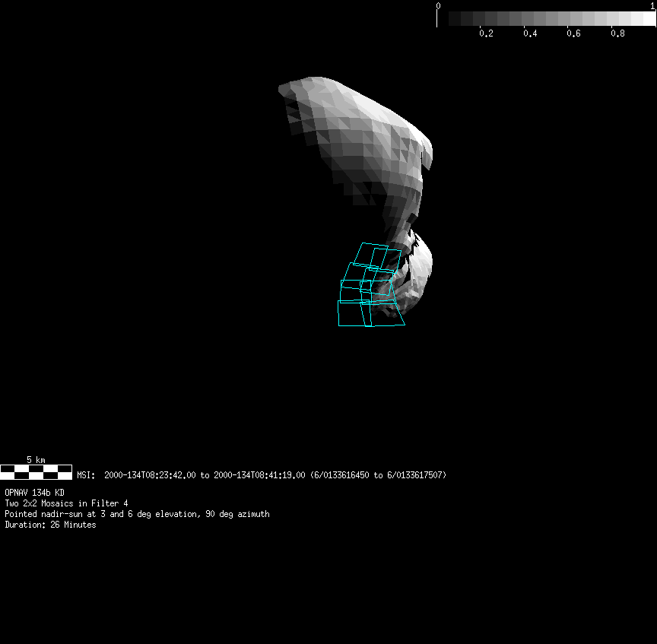The width and height of the screenshot is (657, 644).
Task: Click the 0.2 label under the grayscale bar
Action: [486, 33]
